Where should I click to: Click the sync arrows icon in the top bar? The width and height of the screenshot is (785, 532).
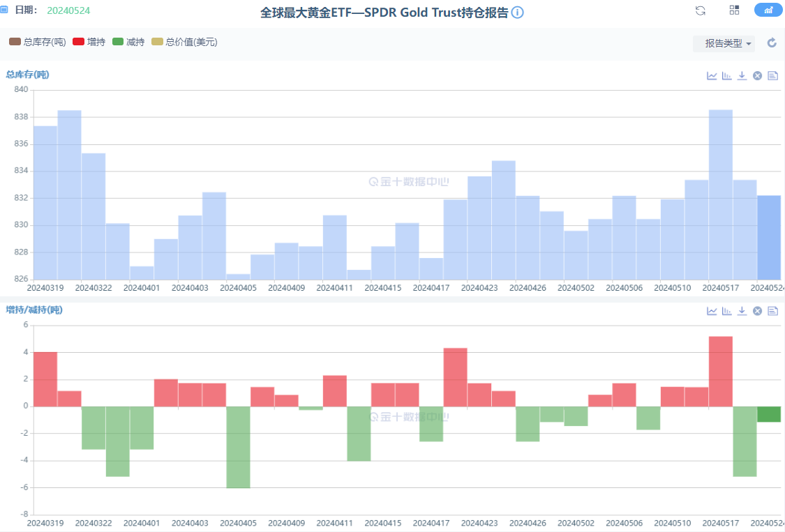(701, 10)
